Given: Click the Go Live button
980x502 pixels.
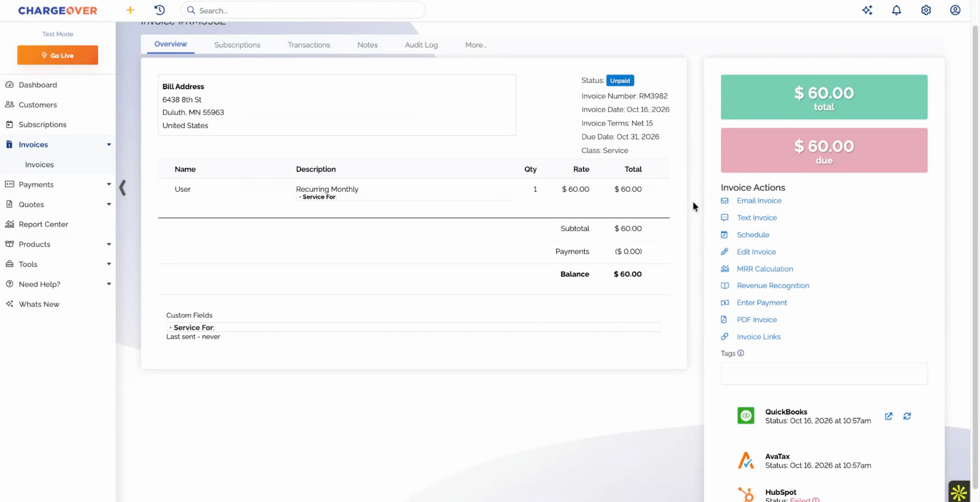Looking at the screenshot, I should [x=57, y=55].
